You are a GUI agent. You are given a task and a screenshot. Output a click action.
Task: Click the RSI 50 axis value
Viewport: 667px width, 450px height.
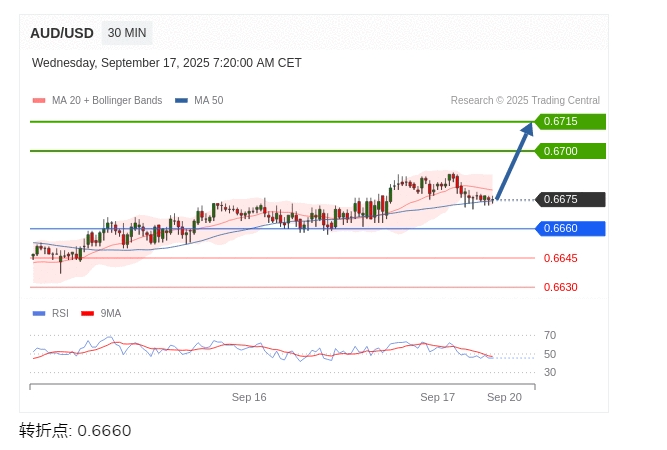coord(550,354)
